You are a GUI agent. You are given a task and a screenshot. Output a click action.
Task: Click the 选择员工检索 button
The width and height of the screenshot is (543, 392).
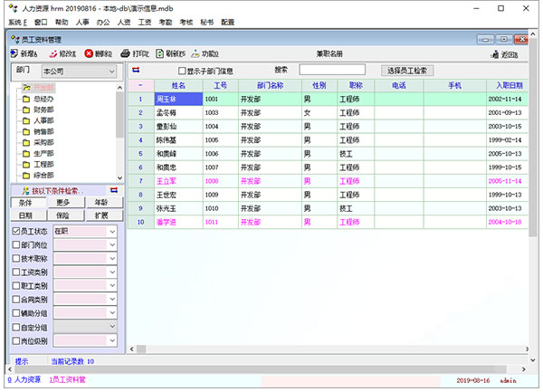click(x=407, y=71)
